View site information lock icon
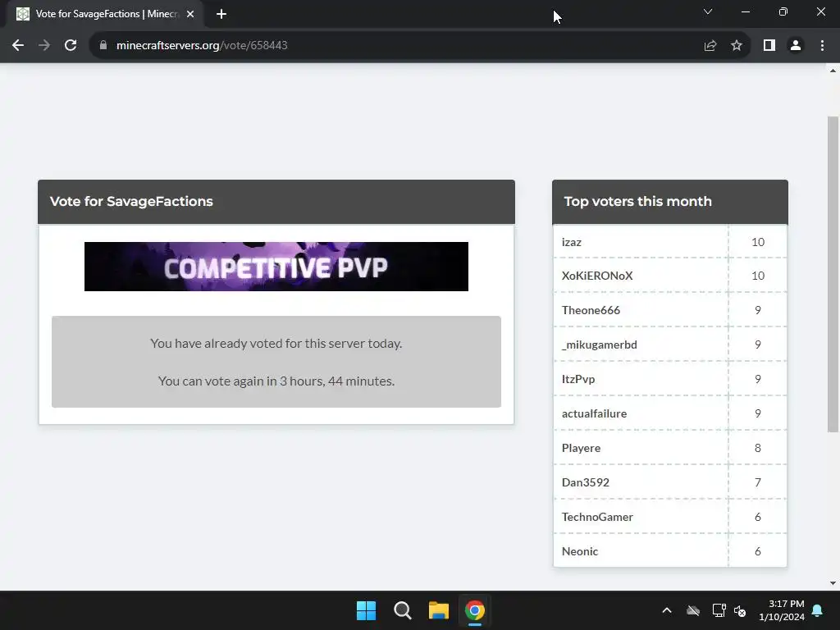 (103, 46)
